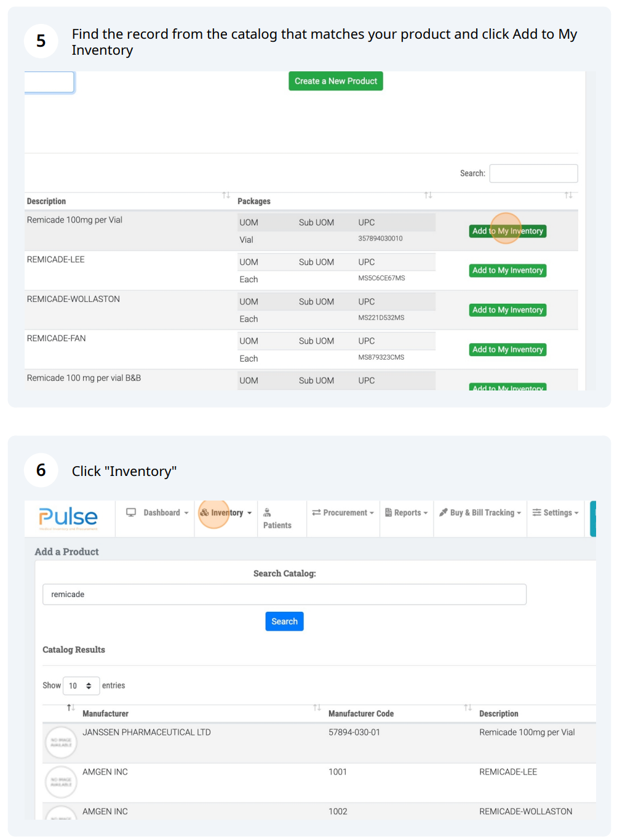The image size is (617, 840).
Task: Click manufacturer code 57894-030-01
Action: pyautogui.click(x=354, y=732)
